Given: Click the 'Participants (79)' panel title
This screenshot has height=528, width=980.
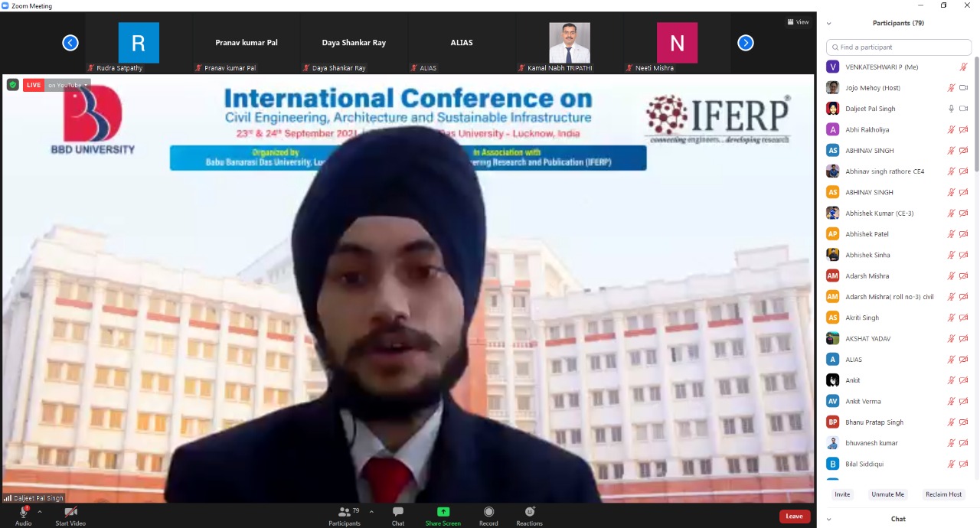Looking at the screenshot, I should click(x=898, y=23).
